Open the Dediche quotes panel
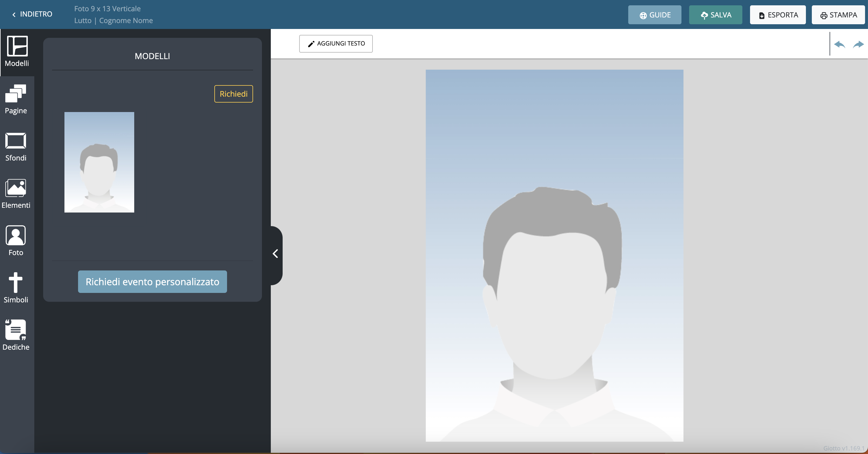 [x=16, y=335]
